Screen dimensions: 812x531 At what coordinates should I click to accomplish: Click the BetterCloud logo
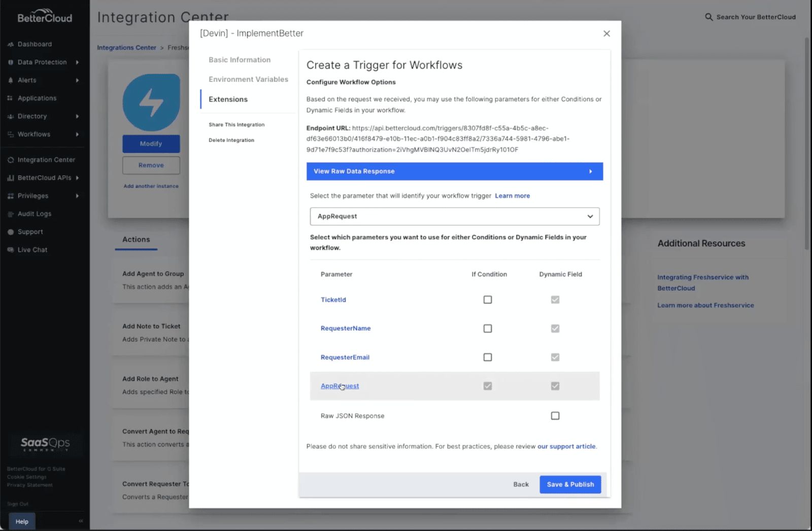point(45,17)
